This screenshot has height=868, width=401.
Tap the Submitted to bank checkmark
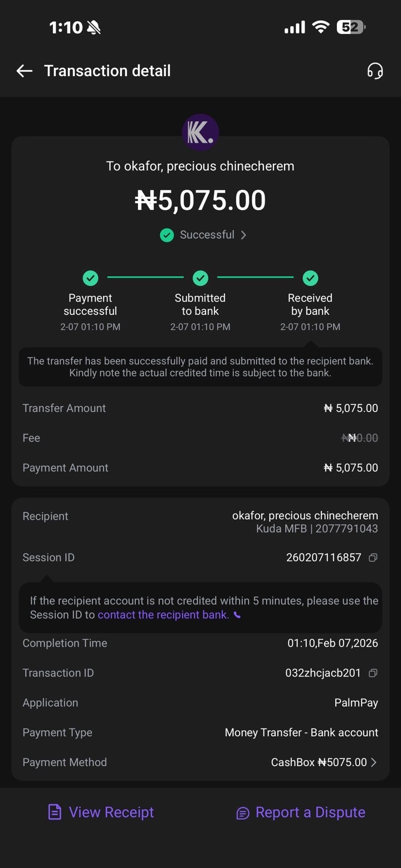pyautogui.click(x=200, y=278)
